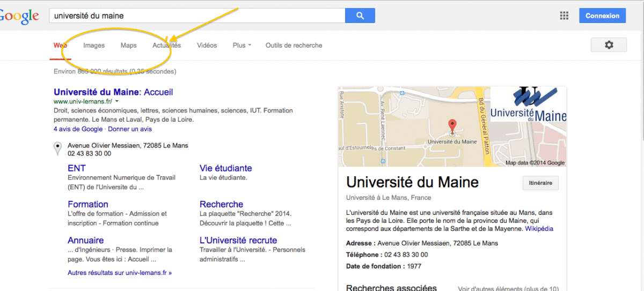Open the ENT sitelink
Image resolution: width=644 pixels, height=291 pixels.
[x=77, y=168]
